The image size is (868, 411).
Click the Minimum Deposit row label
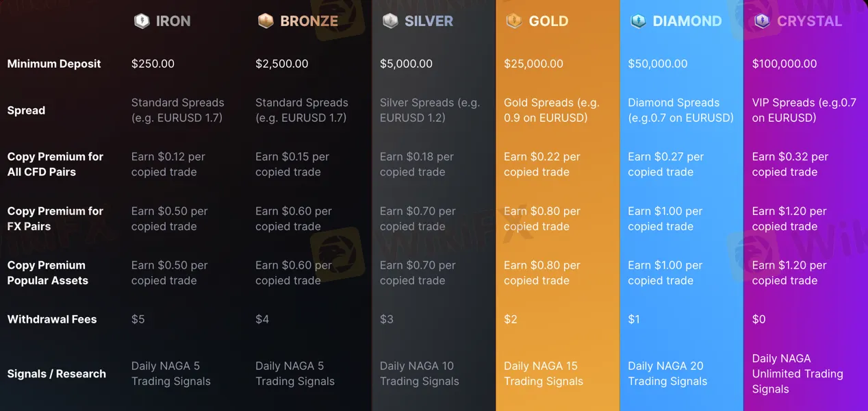[54, 64]
